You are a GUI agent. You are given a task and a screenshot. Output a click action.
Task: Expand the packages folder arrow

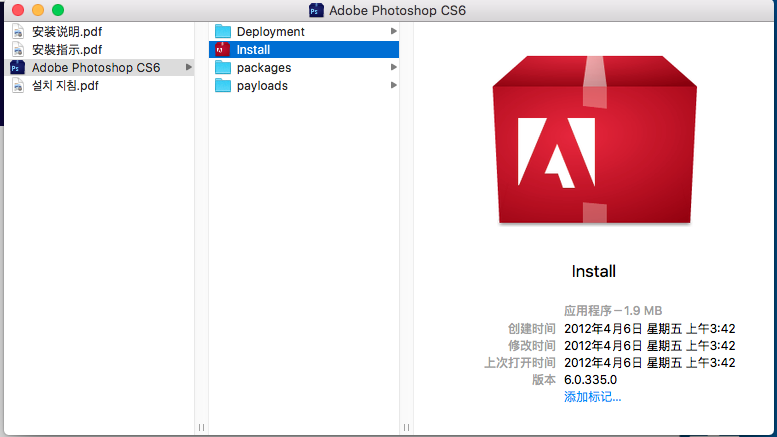click(393, 67)
